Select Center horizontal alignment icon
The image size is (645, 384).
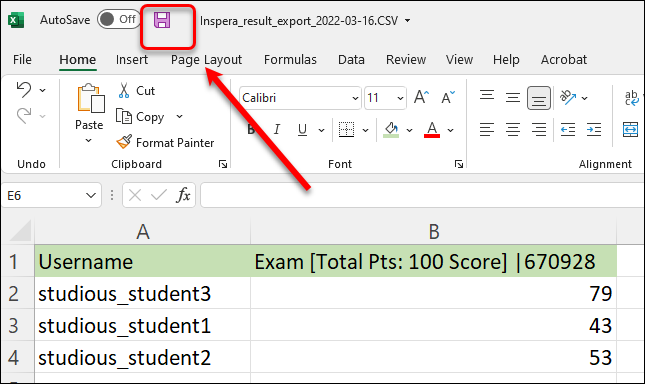(513, 130)
